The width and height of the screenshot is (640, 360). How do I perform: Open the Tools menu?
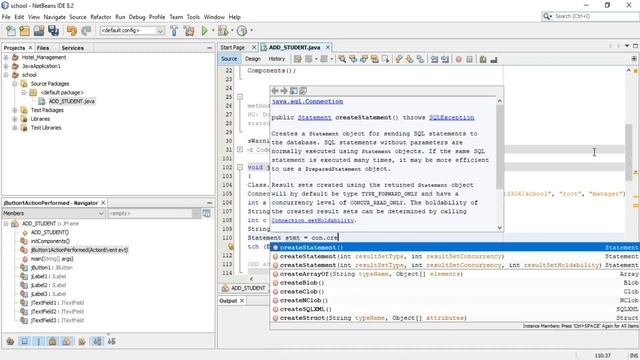(193, 17)
